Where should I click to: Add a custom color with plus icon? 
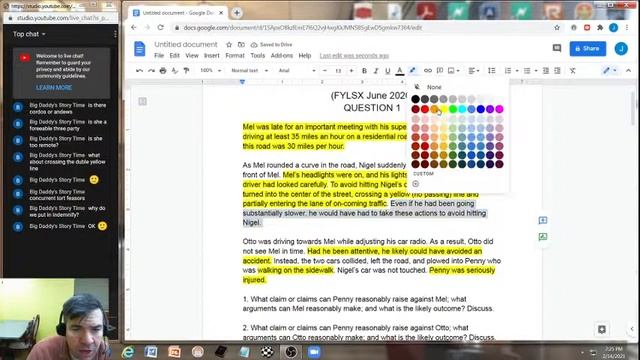(x=416, y=184)
